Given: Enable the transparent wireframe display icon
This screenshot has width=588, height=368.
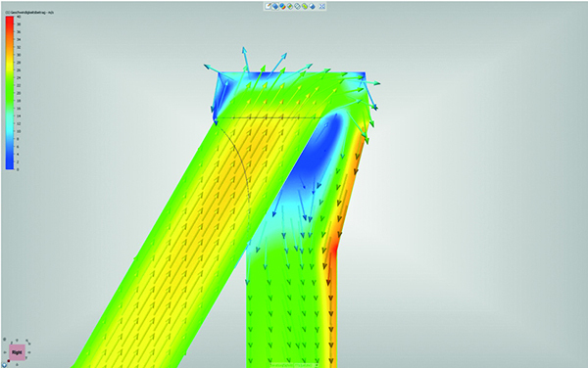Looking at the screenshot, I should (x=297, y=7).
